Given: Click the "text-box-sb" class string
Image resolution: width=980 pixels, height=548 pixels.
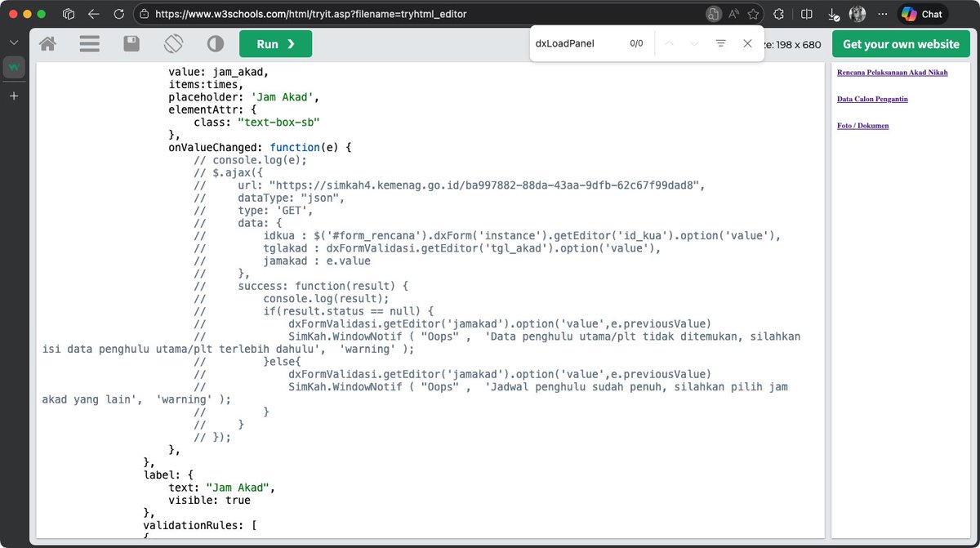Looking at the screenshot, I should pos(278,123).
